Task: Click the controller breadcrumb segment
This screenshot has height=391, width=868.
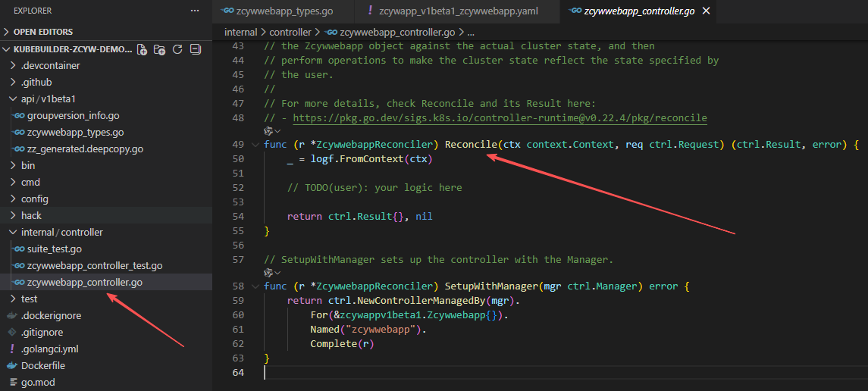Action: [290, 33]
